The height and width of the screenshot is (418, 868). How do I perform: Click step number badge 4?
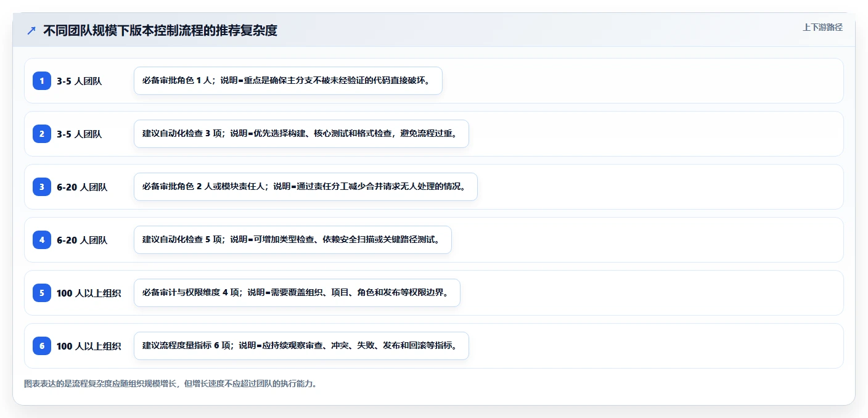[42, 240]
